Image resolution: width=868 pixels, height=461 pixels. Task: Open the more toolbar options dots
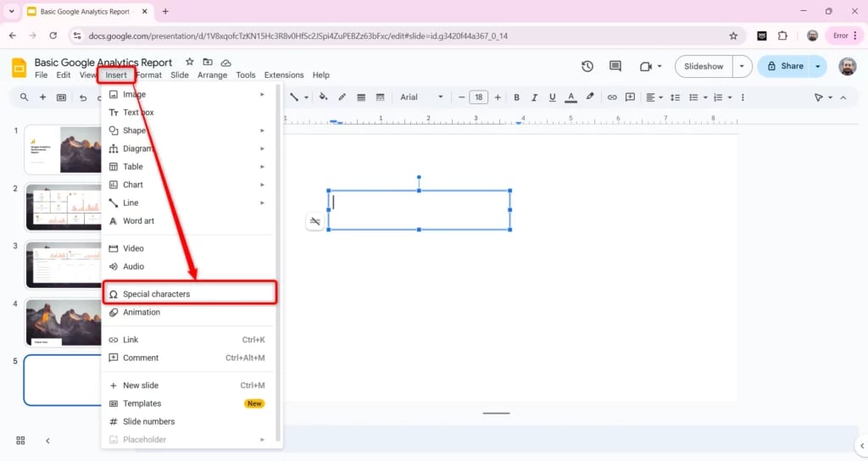743,97
